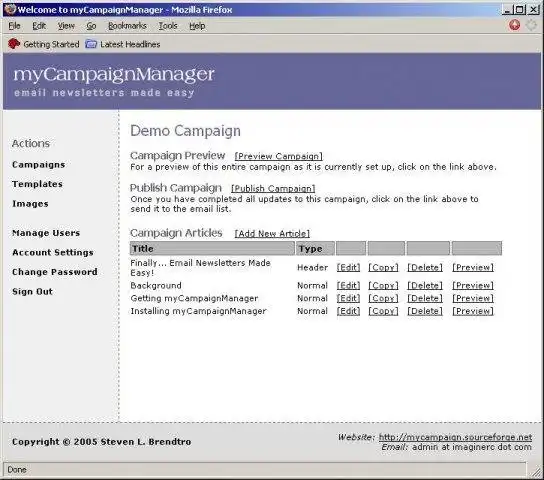Click the 'Done' status bar text

point(17,470)
